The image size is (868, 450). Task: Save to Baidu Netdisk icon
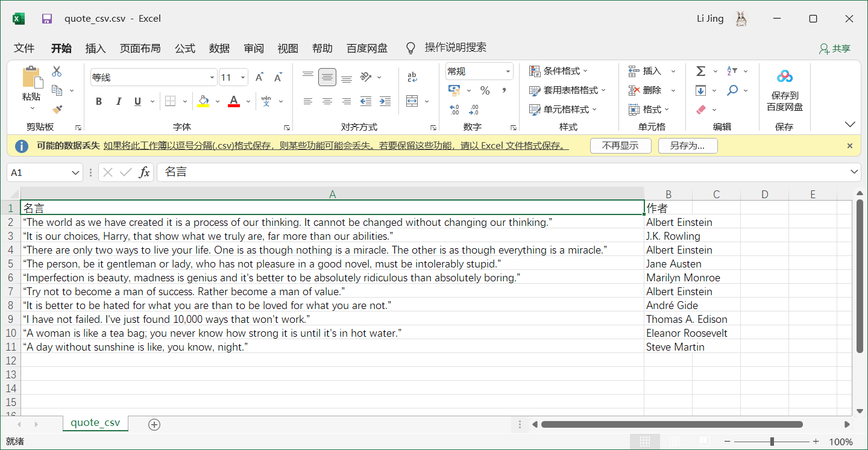coord(785,77)
